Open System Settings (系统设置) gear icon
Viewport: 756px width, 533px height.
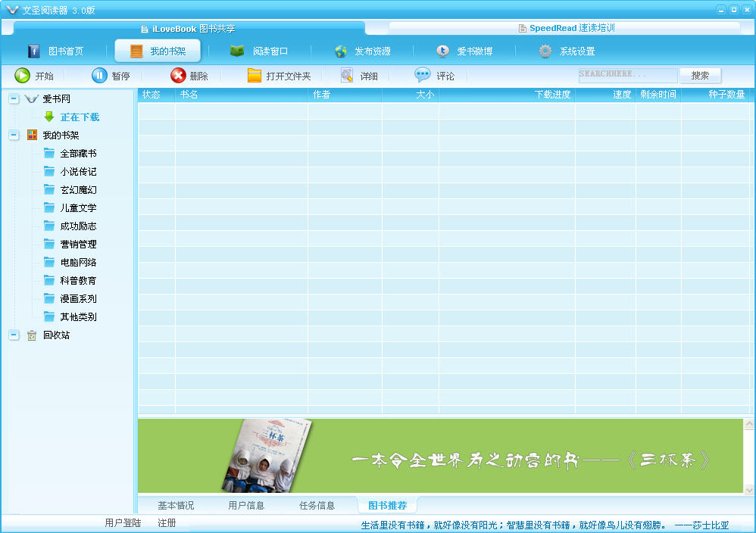[545, 51]
